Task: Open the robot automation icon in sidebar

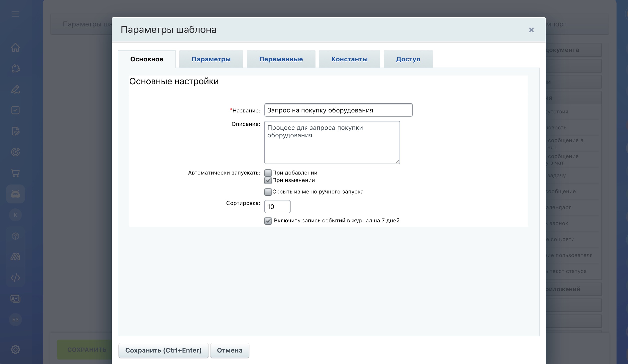Action: pyautogui.click(x=15, y=194)
